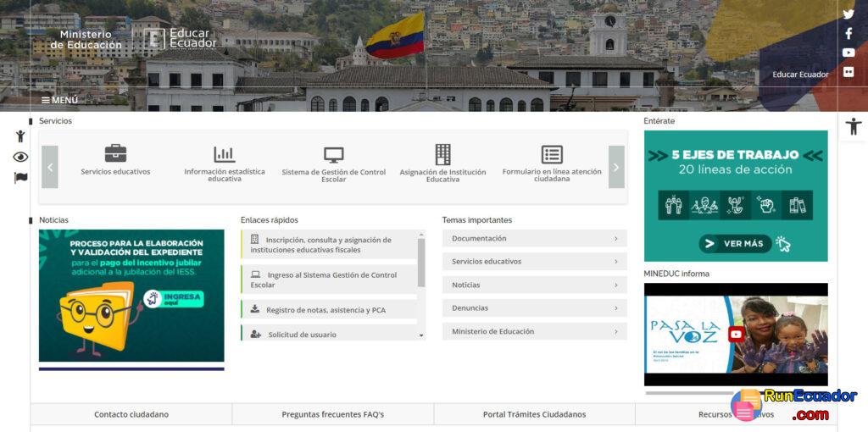Open Sistema de Gestión de Control Escolar label
The height and width of the screenshot is (432, 868).
tap(334, 176)
